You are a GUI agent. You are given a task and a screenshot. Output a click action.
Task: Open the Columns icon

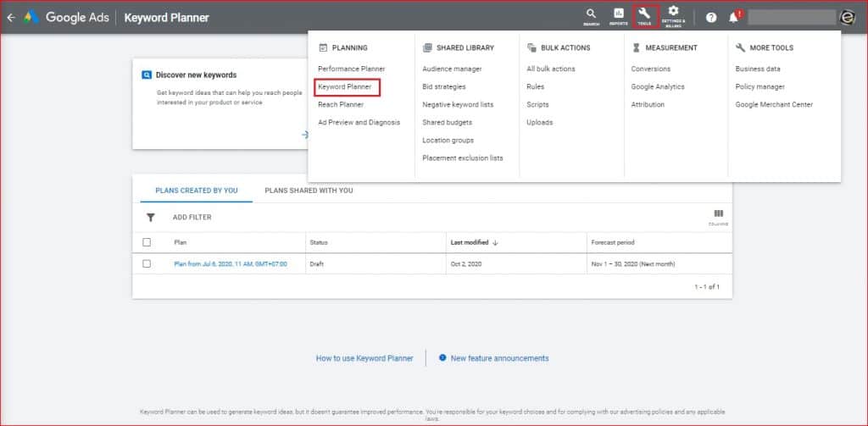[719, 217]
